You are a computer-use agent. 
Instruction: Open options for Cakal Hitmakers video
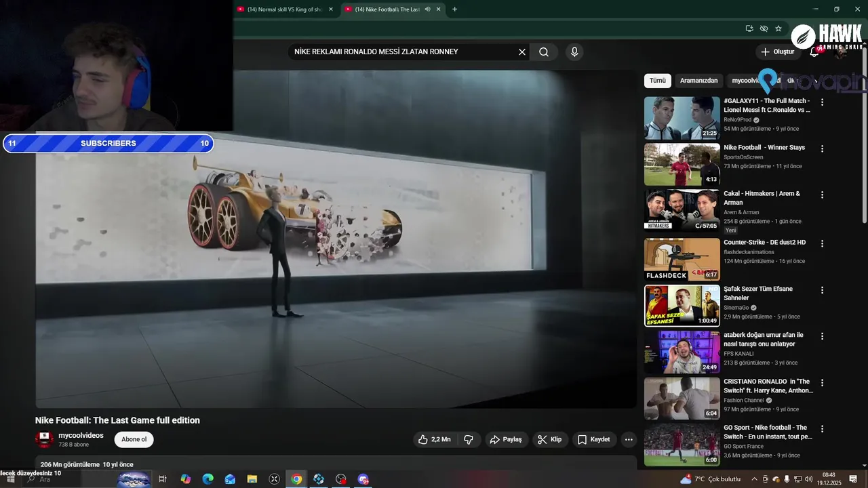tap(822, 195)
